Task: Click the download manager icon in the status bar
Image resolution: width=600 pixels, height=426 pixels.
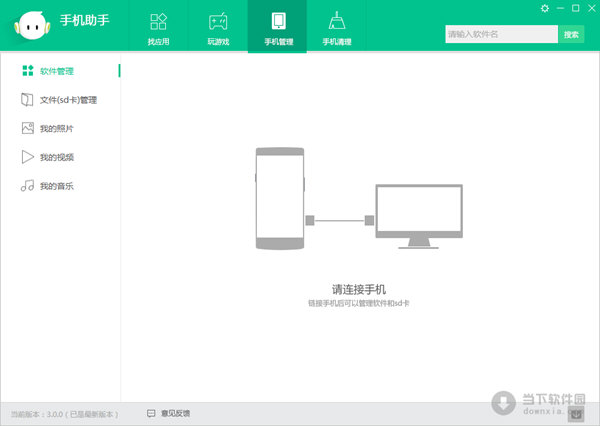Action: point(576,414)
